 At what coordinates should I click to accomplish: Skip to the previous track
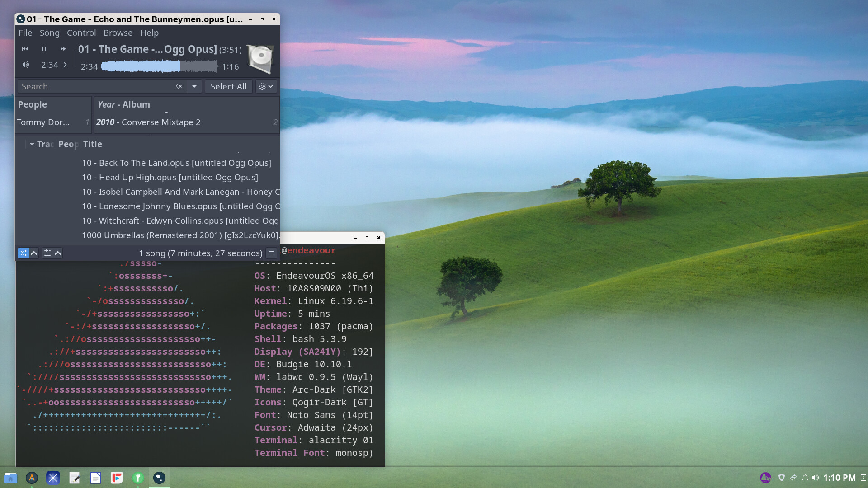click(x=25, y=49)
